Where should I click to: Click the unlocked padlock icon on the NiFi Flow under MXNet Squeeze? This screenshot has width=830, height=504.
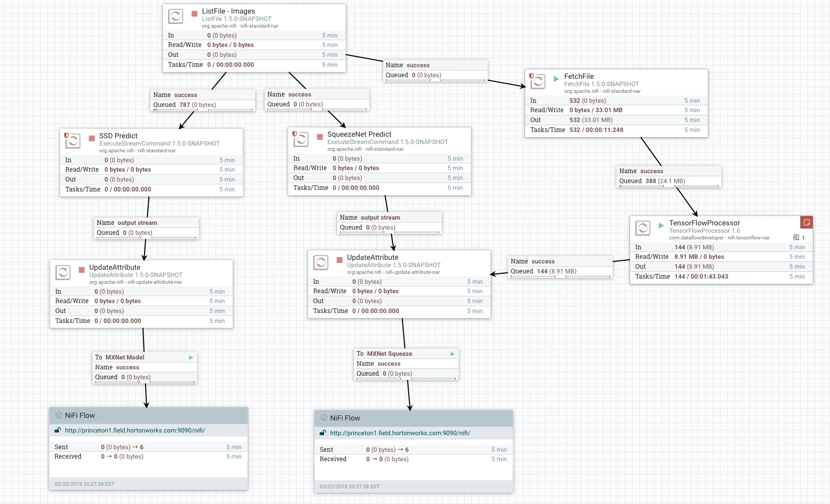[x=323, y=433]
